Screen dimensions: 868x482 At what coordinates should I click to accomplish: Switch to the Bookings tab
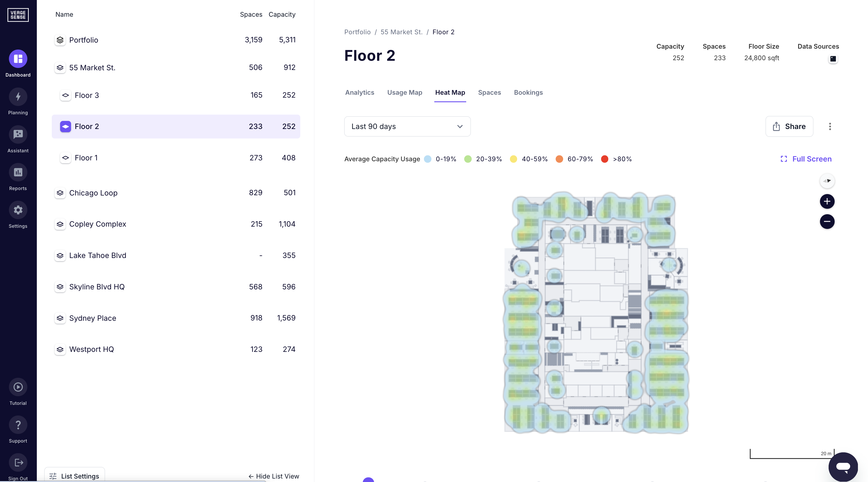(x=528, y=92)
